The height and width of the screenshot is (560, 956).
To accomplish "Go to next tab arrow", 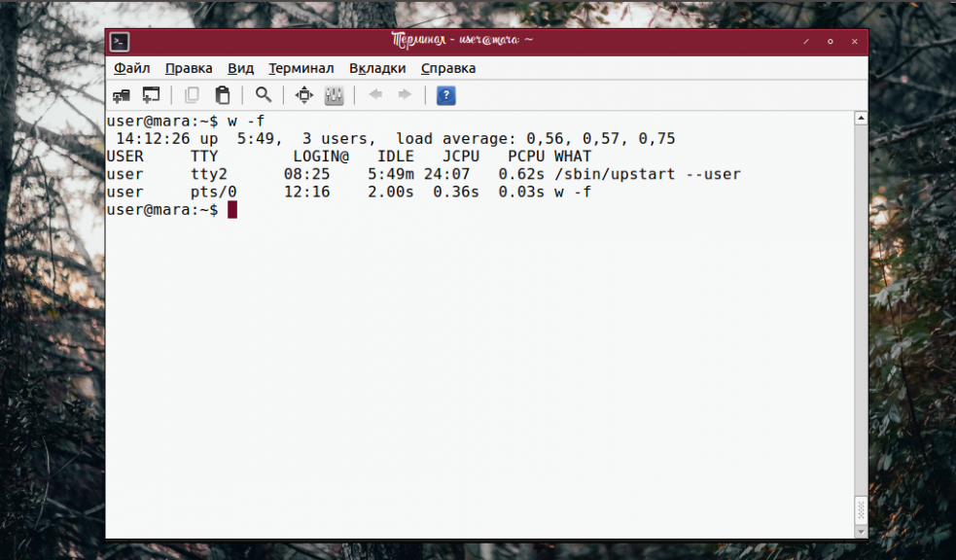I will [x=405, y=94].
